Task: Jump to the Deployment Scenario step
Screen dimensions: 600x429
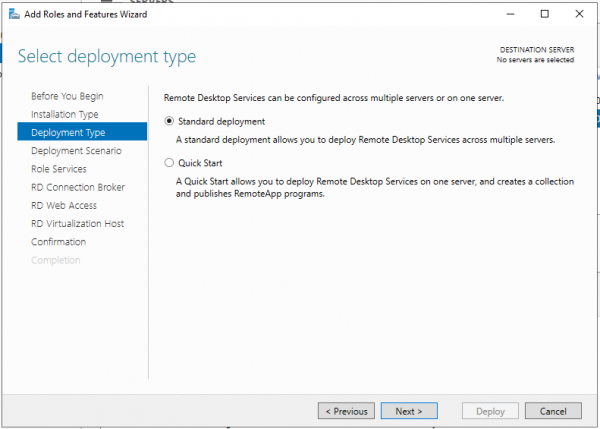Action: (x=76, y=151)
